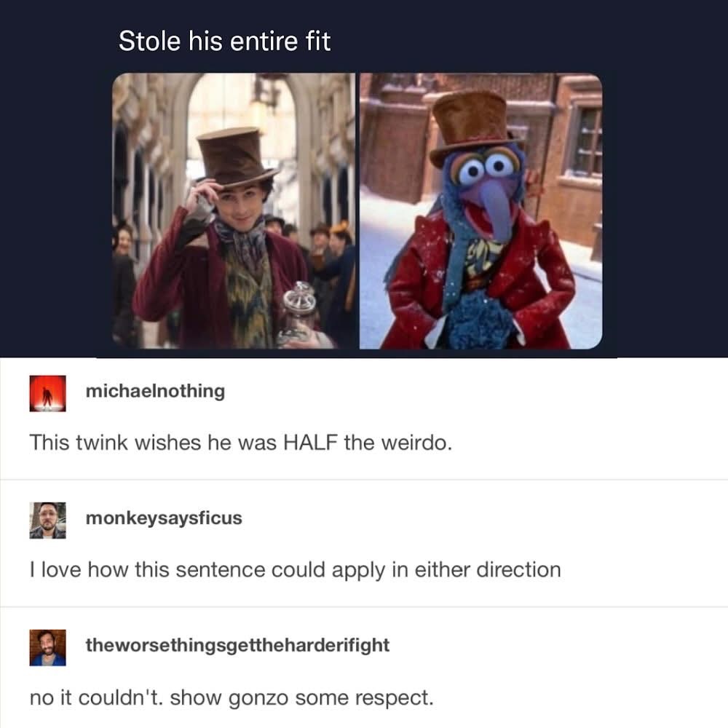Open theworsethingsgettheharderifight's avatar
The height and width of the screenshot is (728, 728).
47,648
